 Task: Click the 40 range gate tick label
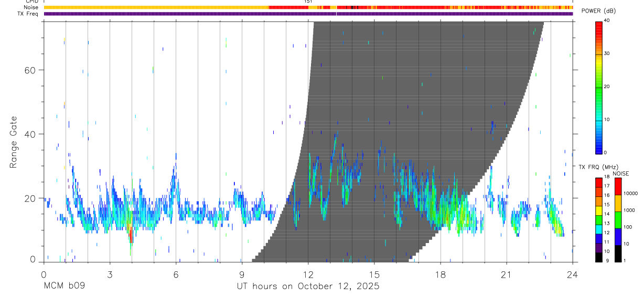click(30, 134)
